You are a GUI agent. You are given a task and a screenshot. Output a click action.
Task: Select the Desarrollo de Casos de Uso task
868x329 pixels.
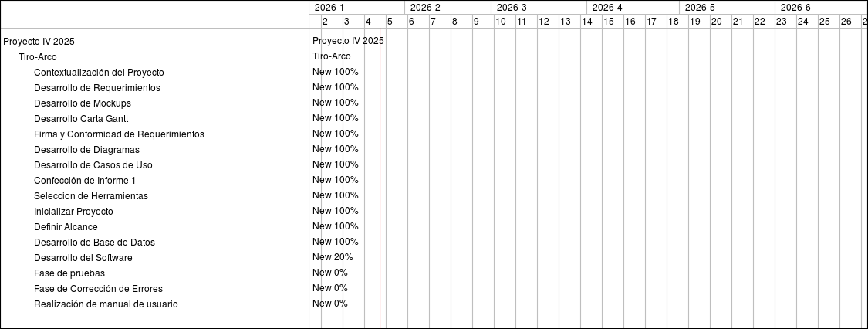coord(93,165)
